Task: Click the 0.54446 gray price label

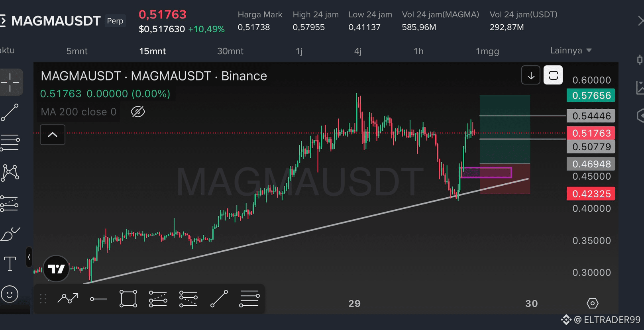Action: coord(591,116)
